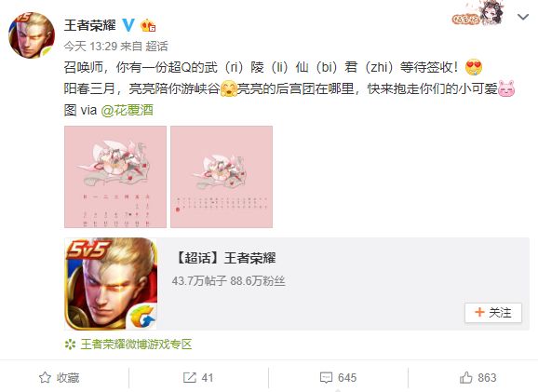Click the green clover icon beside game zone
Image resolution: width=538 pixels, height=392 pixels.
click(x=71, y=345)
